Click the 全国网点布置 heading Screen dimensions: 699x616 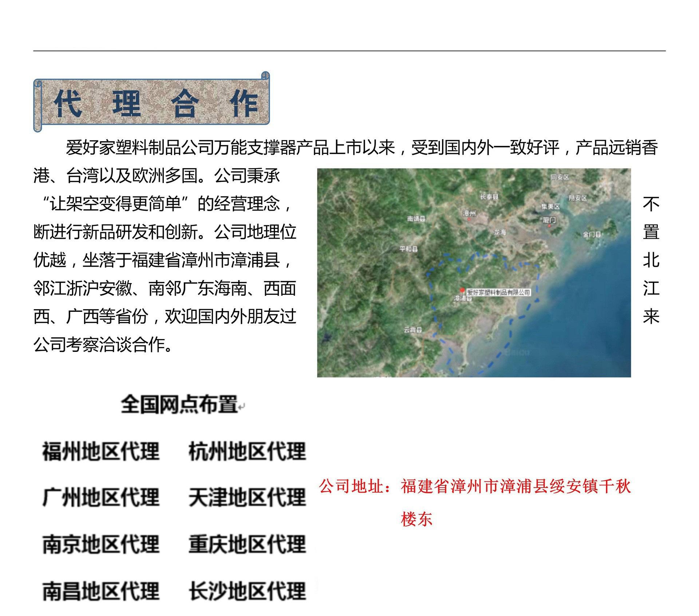pyautogui.click(x=179, y=404)
